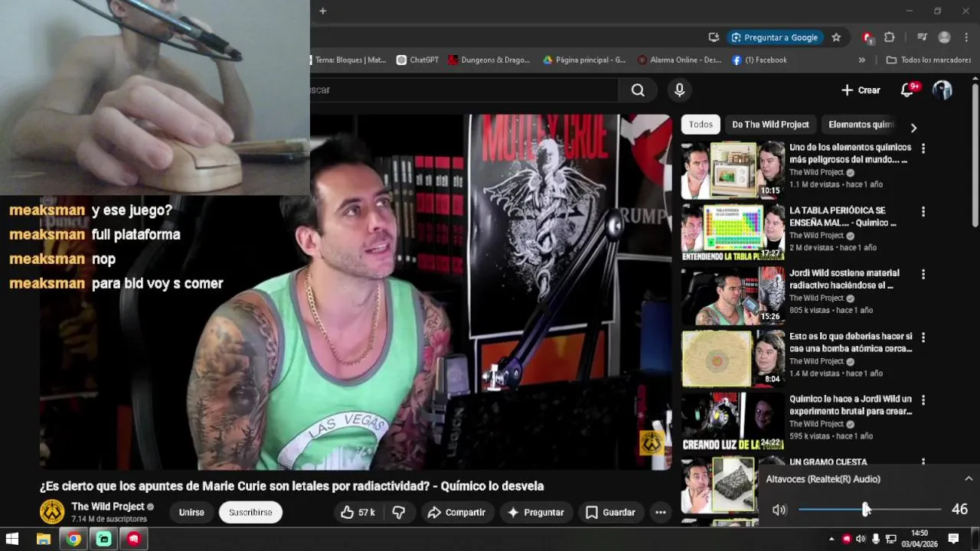This screenshot has width=980, height=551.
Task: Click the Altavoces volume slider track
Action: [870, 510]
